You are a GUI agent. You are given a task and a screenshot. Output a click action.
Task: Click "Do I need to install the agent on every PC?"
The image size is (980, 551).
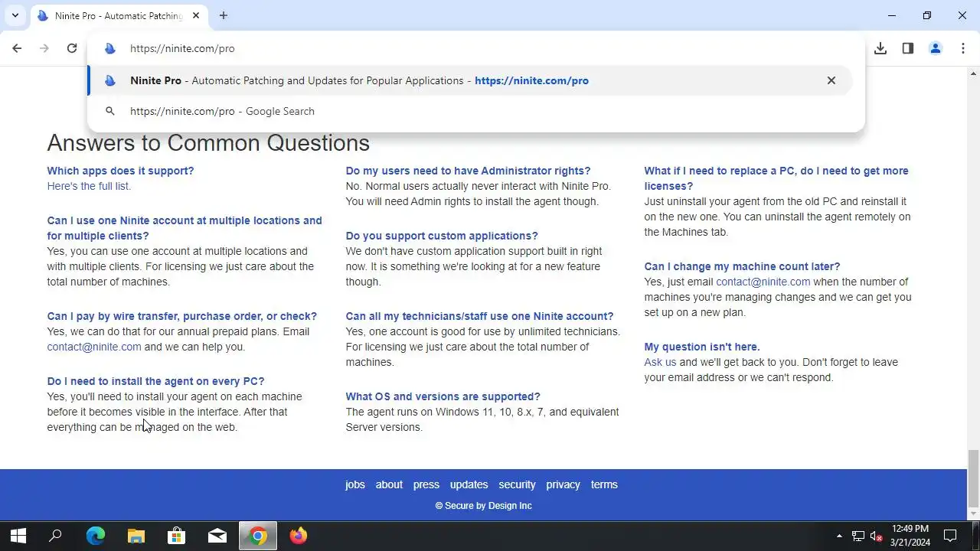click(x=155, y=381)
